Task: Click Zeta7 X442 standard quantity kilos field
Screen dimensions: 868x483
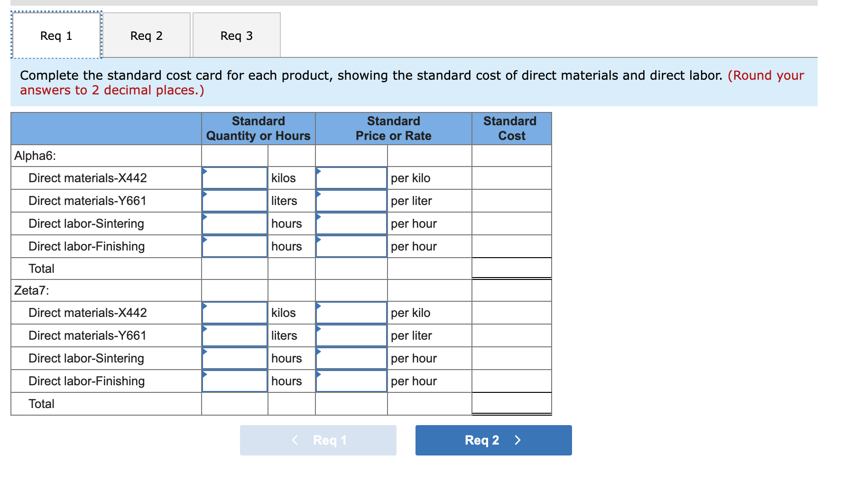Action: pos(235,313)
